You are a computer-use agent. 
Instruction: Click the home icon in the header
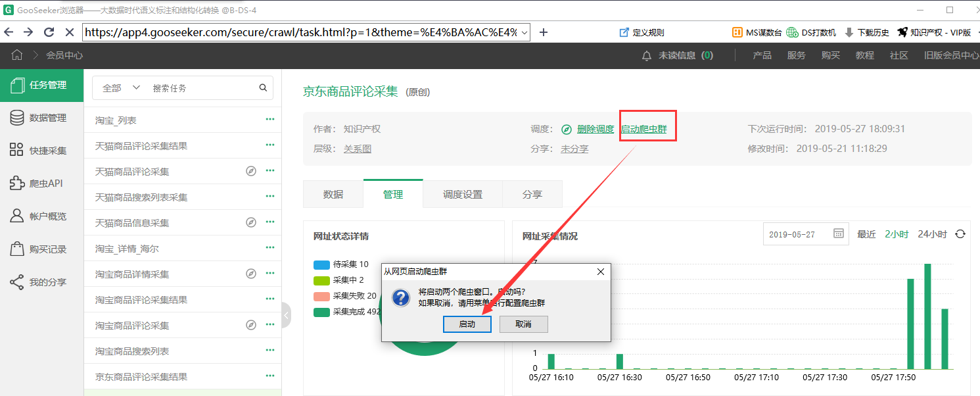(17, 55)
